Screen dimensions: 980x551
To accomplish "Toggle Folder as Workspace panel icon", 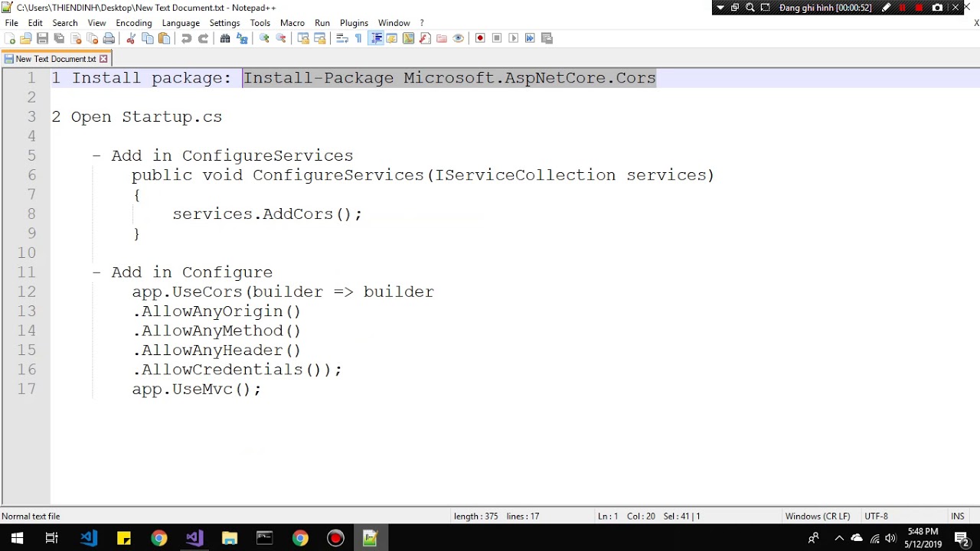I will [x=442, y=38].
